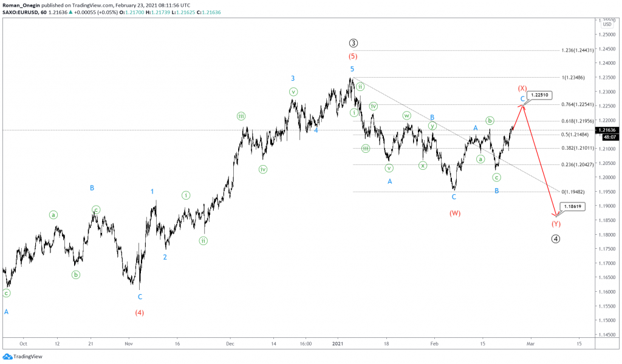Image resolution: width=622 pixels, height=364 pixels.
Task: Click the red (Y) target annotation
Action: coord(556,224)
